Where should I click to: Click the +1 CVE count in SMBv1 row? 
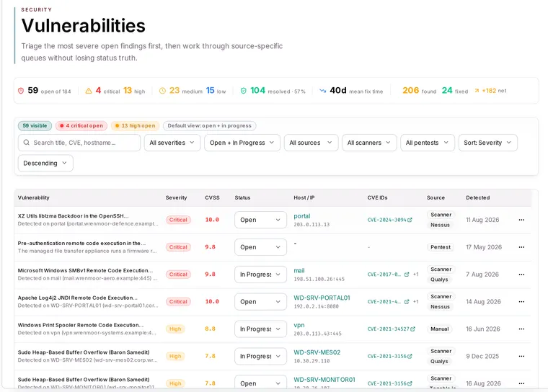click(x=415, y=275)
